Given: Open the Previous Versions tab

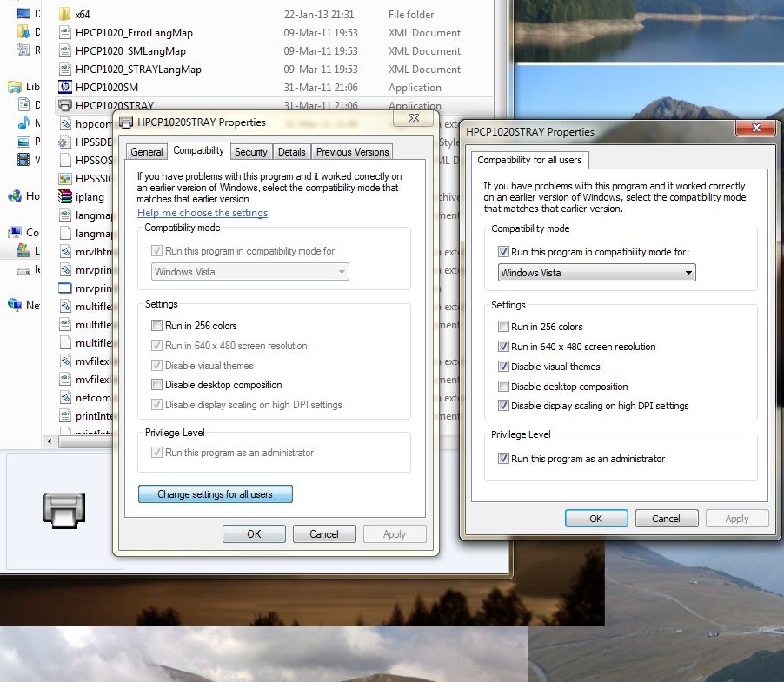Looking at the screenshot, I should click(x=352, y=152).
